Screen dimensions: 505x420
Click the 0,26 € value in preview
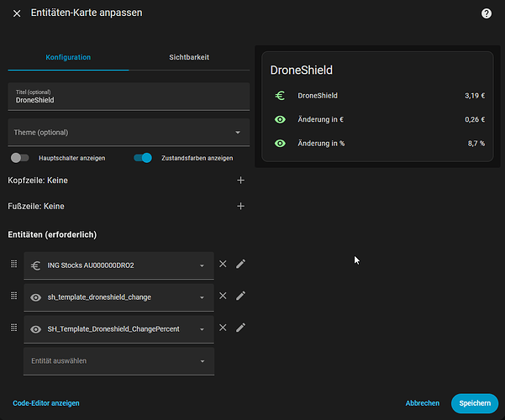(x=475, y=119)
